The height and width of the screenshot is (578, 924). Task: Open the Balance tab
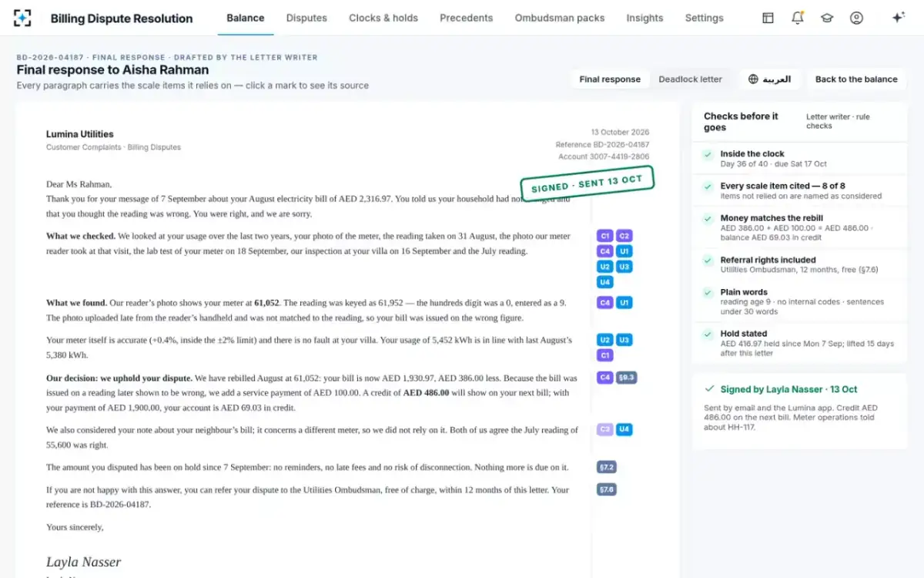tap(246, 18)
